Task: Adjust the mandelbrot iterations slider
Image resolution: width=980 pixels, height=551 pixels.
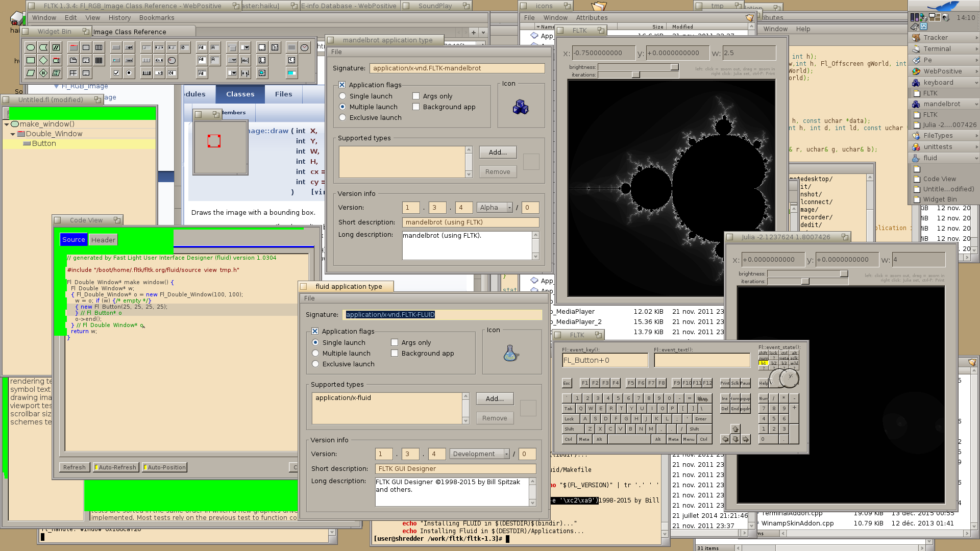Action: [x=635, y=75]
